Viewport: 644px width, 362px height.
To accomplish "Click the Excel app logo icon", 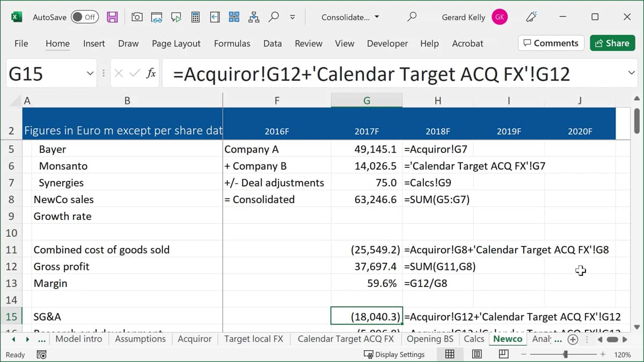I will coord(16,17).
